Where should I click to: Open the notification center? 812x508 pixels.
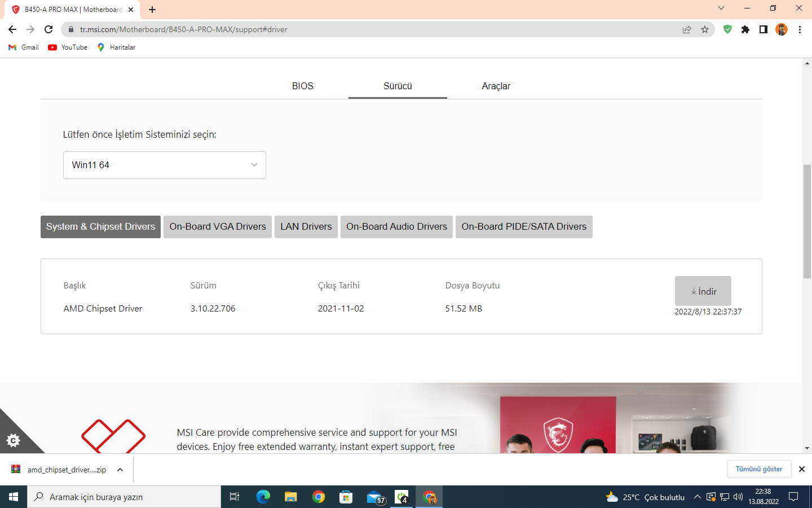[x=793, y=497]
